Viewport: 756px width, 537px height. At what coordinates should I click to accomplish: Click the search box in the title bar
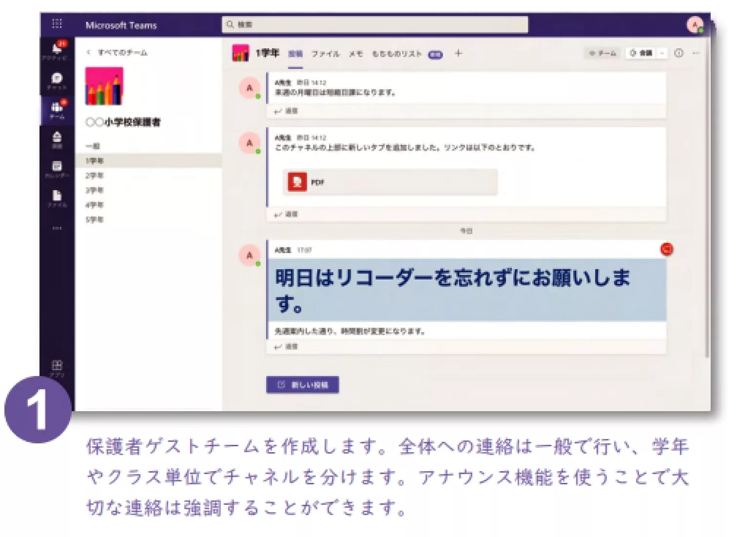tap(375, 24)
